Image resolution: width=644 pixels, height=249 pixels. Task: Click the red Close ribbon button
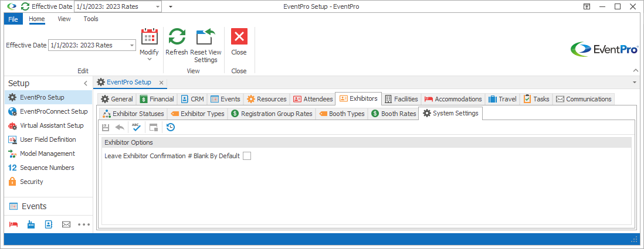coord(239,37)
